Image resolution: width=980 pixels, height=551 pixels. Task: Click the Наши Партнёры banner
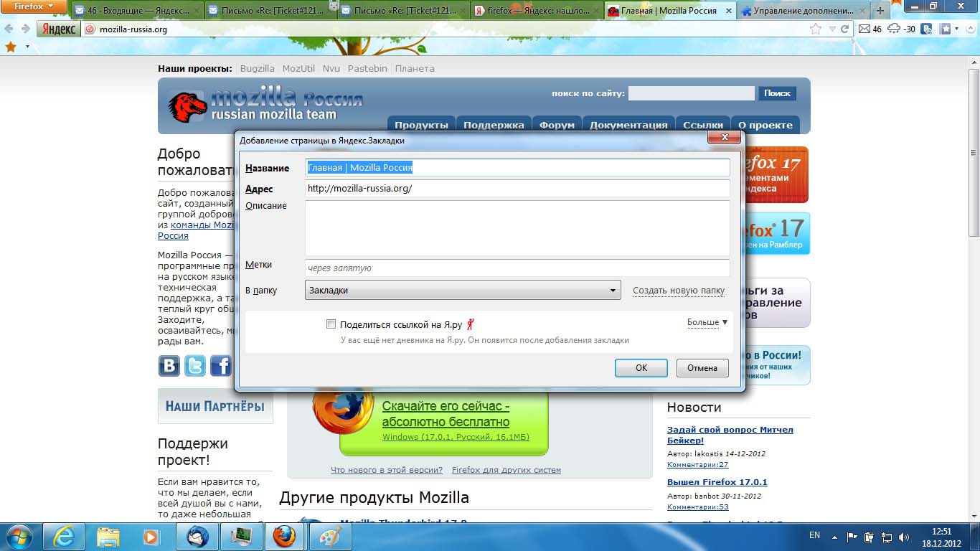pyautogui.click(x=215, y=407)
